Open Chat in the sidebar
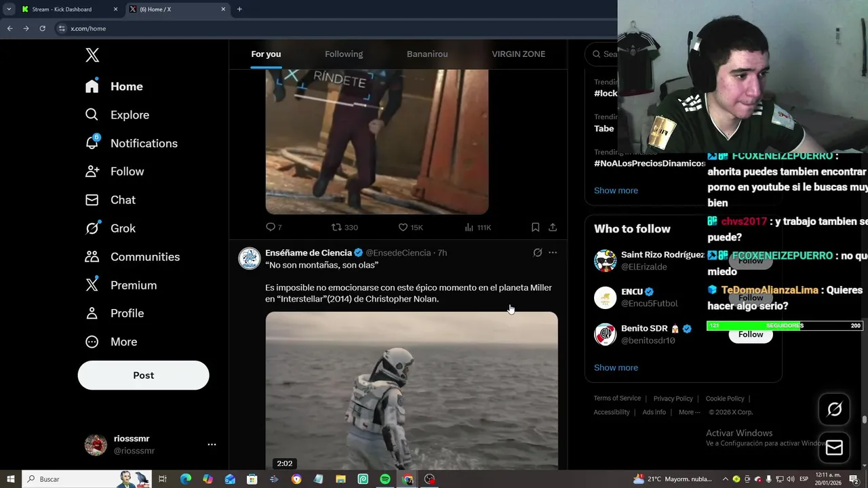 click(110, 200)
